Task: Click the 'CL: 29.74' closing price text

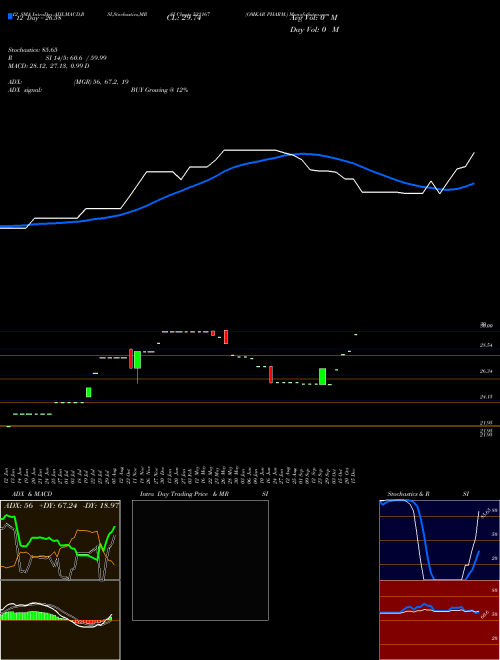Action: [184, 18]
